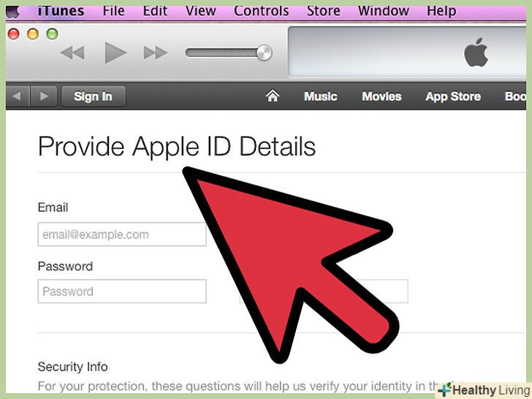Go to iTunes Store home icon
Screen dimensions: 532x399
pos(273,96)
